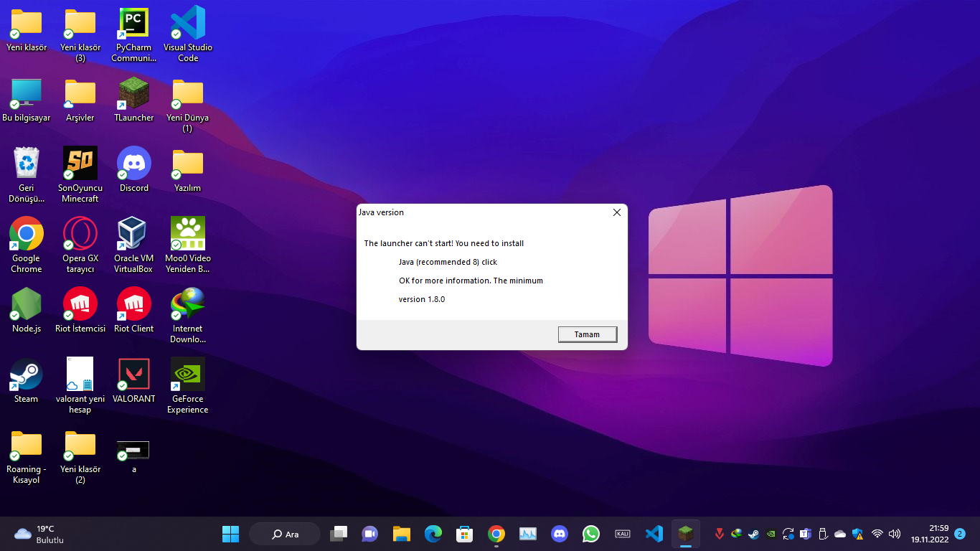Close the Java version dialog
Screen dimensions: 980x551
coord(616,212)
